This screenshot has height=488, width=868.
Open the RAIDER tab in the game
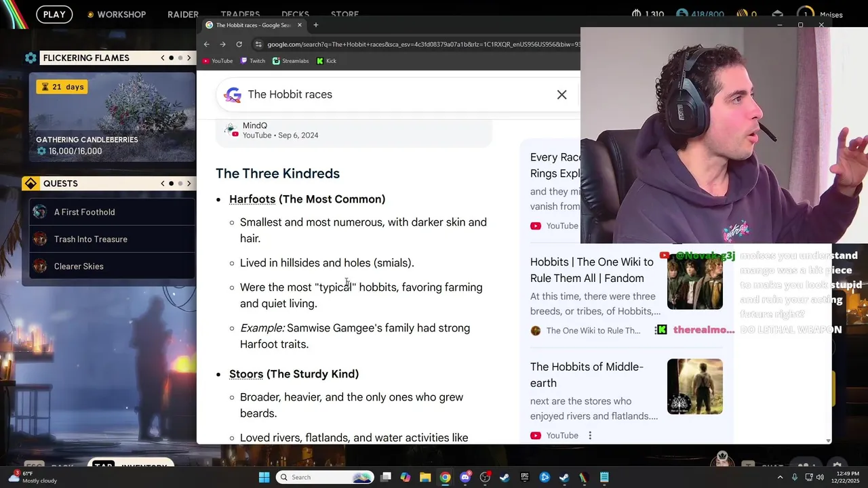tap(182, 14)
